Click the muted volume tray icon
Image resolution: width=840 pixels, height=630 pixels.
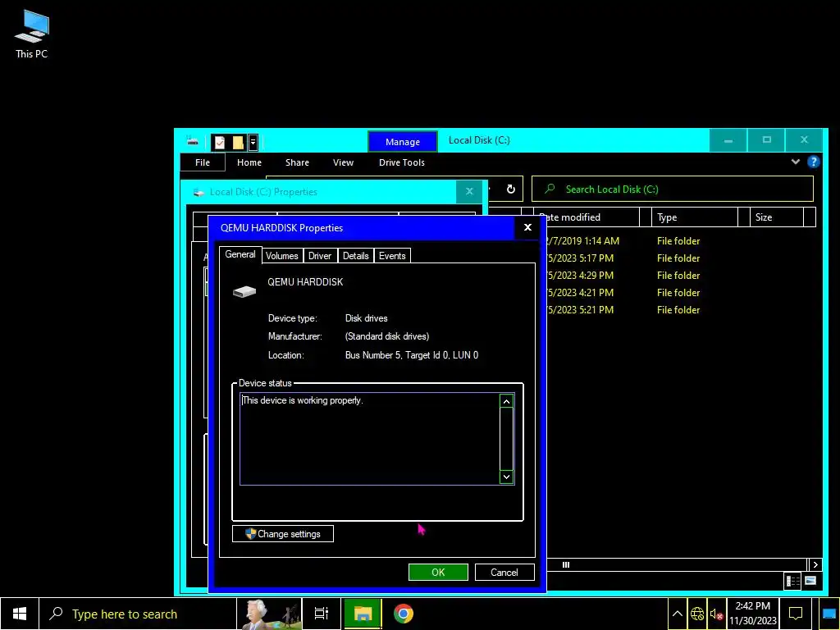pyautogui.click(x=716, y=614)
